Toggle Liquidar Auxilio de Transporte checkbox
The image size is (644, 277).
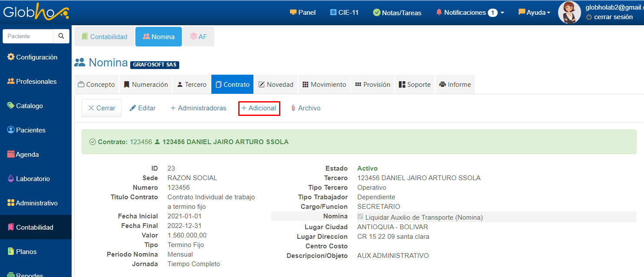pyautogui.click(x=360, y=217)
